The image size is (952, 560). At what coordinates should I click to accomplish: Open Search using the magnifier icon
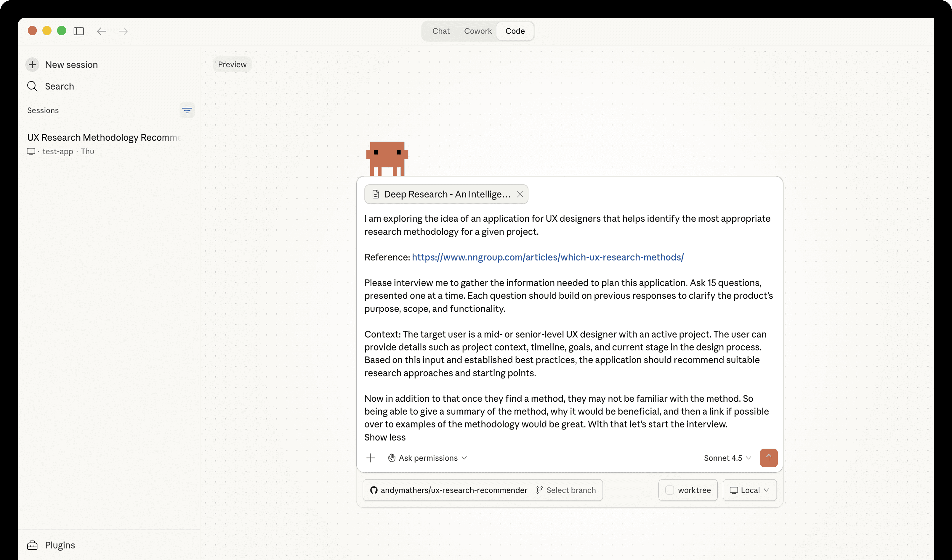[33, 86]
